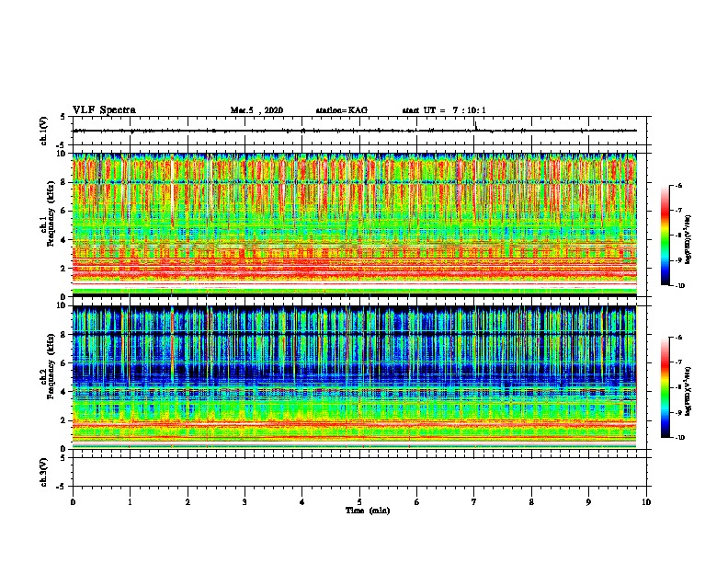This screenshot has width=728, height=563.
Task: Click the ch.2 spectrogram panel
Action: pos(355,377)
